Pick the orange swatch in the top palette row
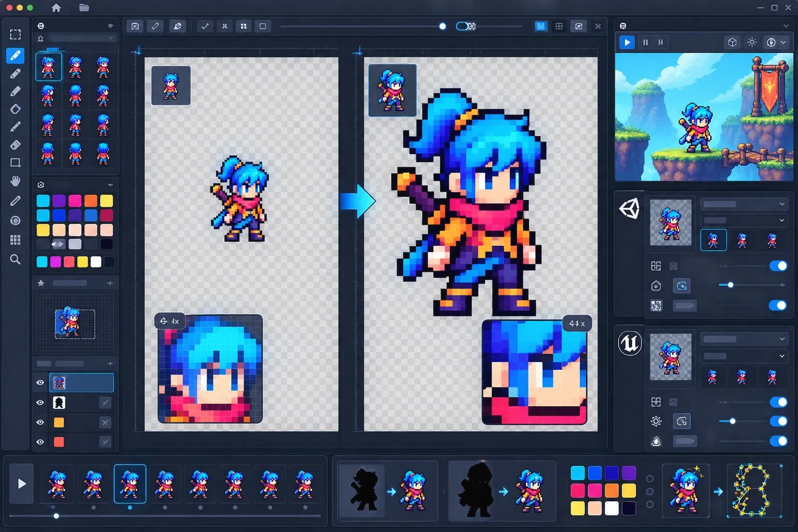The height and width of the screenshot is (532, 798). (x=91, y=201)
